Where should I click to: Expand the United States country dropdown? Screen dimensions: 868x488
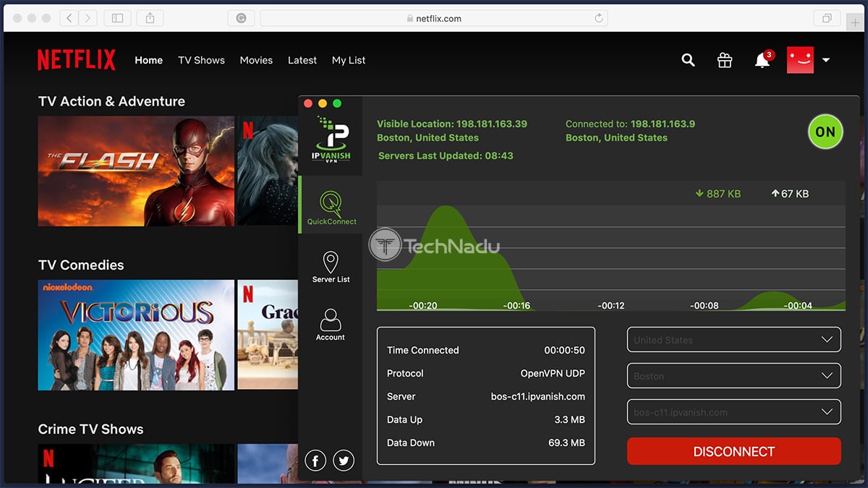(x=733, y=340)
